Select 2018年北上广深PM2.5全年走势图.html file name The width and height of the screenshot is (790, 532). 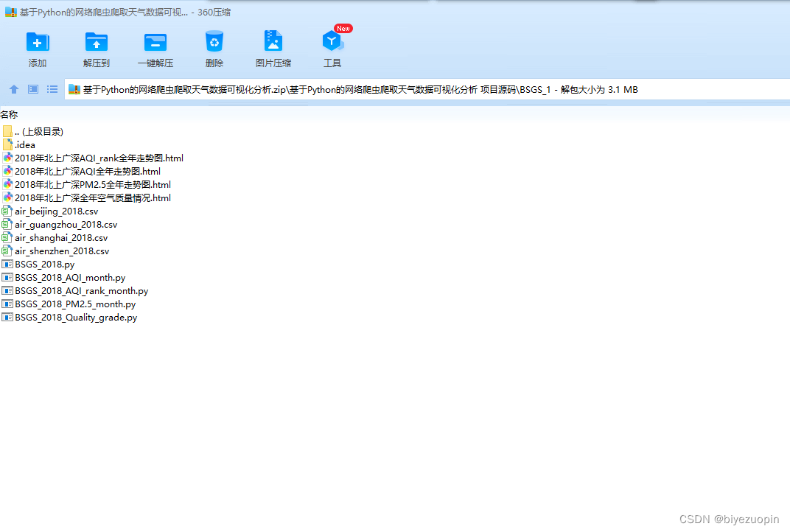[93, 184]
